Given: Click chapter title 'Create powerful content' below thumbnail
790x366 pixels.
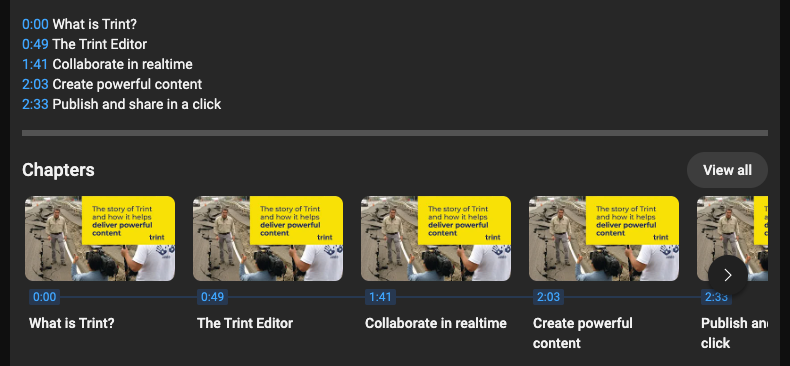Looking at the screenshot, I should 583,333.
